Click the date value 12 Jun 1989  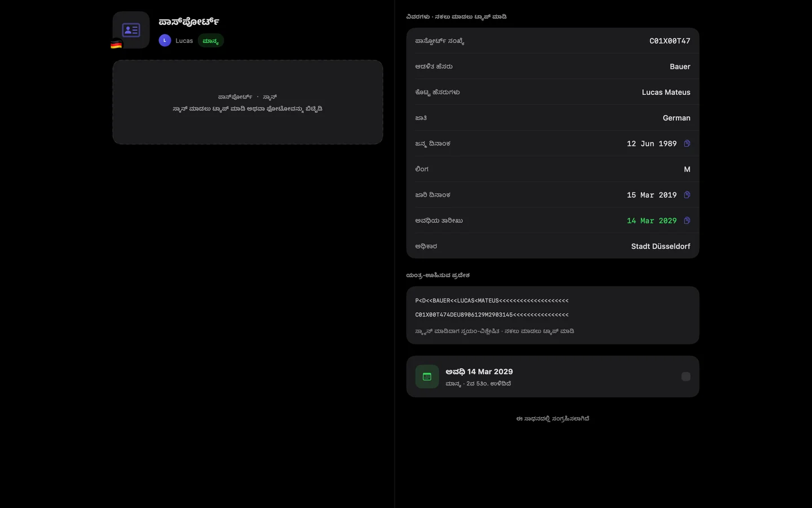(x=652, y=143)
